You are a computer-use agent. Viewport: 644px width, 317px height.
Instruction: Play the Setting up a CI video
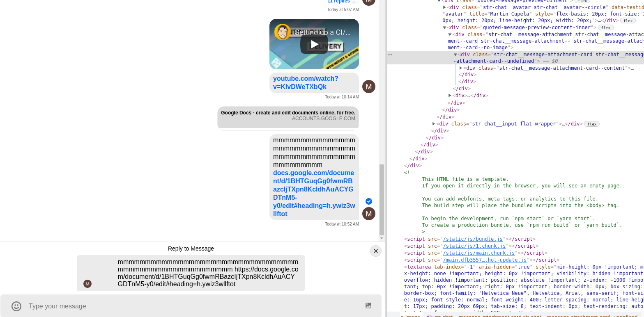tap(314, 44)
